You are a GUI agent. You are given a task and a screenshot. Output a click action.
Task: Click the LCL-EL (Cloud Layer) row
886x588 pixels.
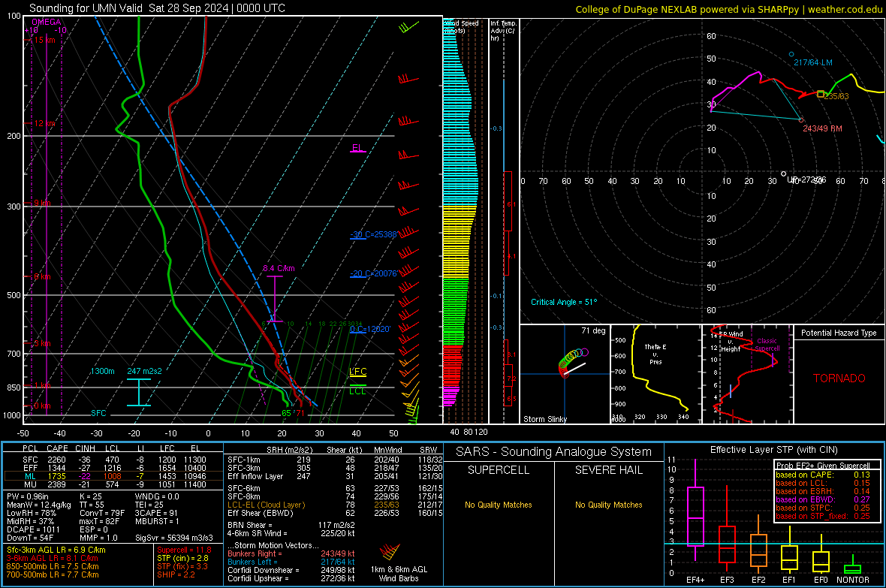tap(335, 505)
